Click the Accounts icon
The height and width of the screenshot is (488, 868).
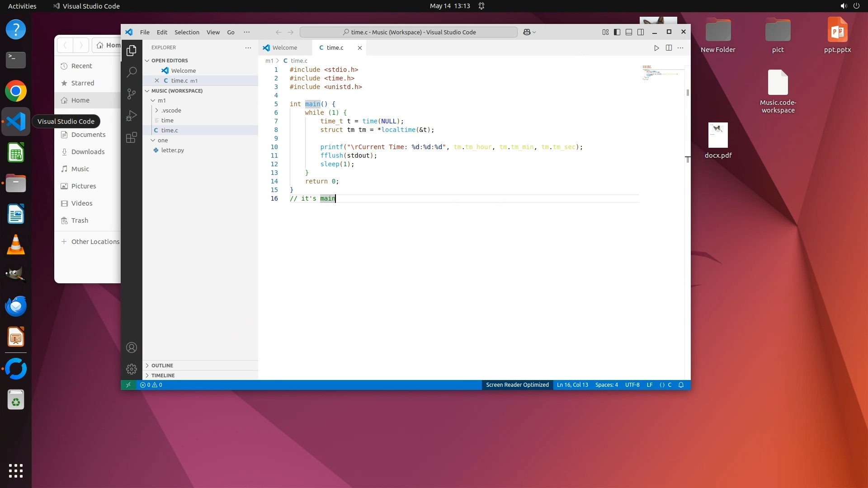(132, 347)
